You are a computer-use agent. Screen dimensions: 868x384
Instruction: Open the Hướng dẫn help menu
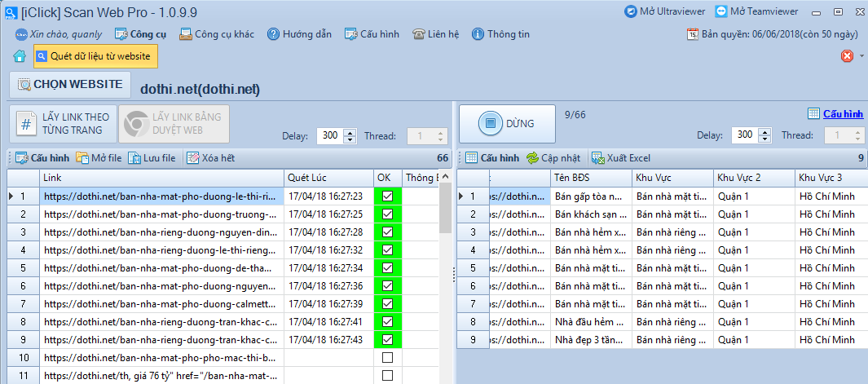coord(299,34)
